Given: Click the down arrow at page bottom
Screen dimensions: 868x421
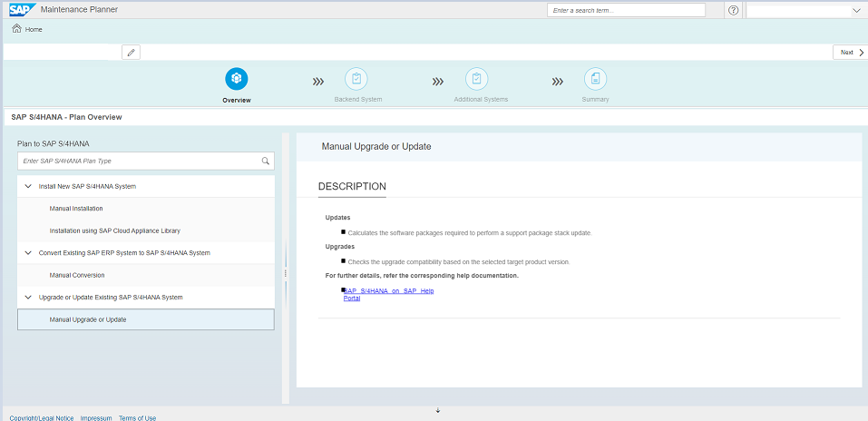Looking at the screenshot, I should 438,410.
